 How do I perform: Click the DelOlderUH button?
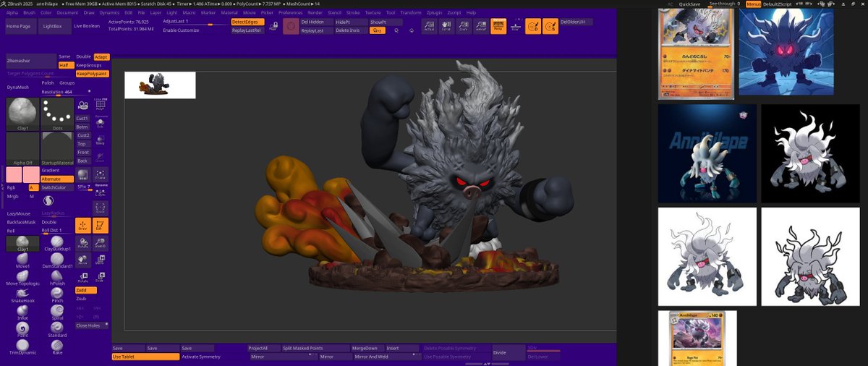(576, 22)
